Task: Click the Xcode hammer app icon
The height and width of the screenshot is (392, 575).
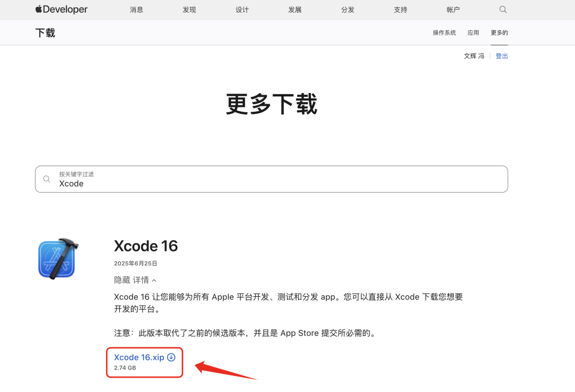Action: click(59, 258)
